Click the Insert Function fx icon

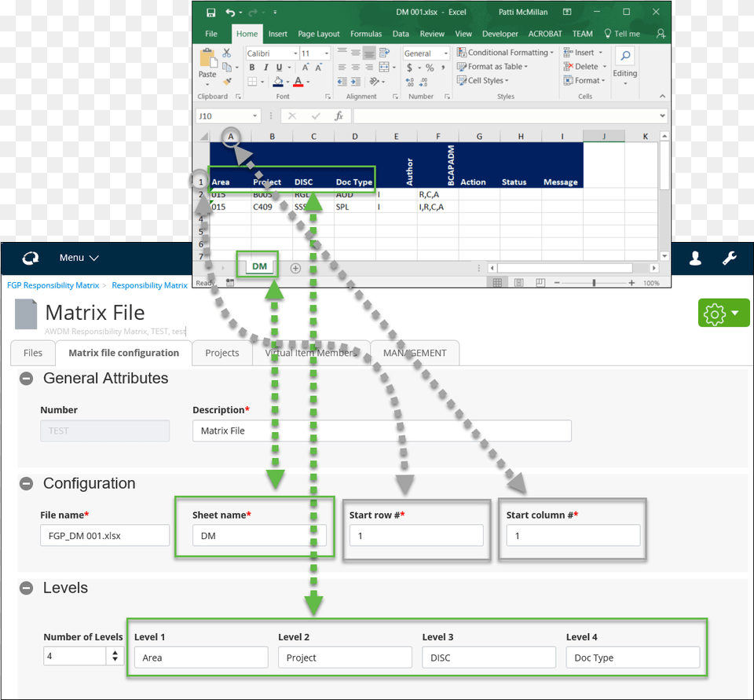point(339,115)
